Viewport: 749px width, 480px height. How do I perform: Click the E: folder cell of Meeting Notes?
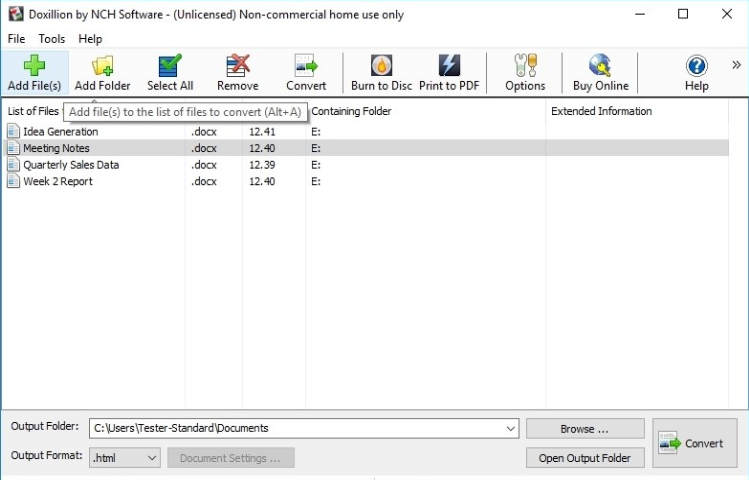pos(316,148)
